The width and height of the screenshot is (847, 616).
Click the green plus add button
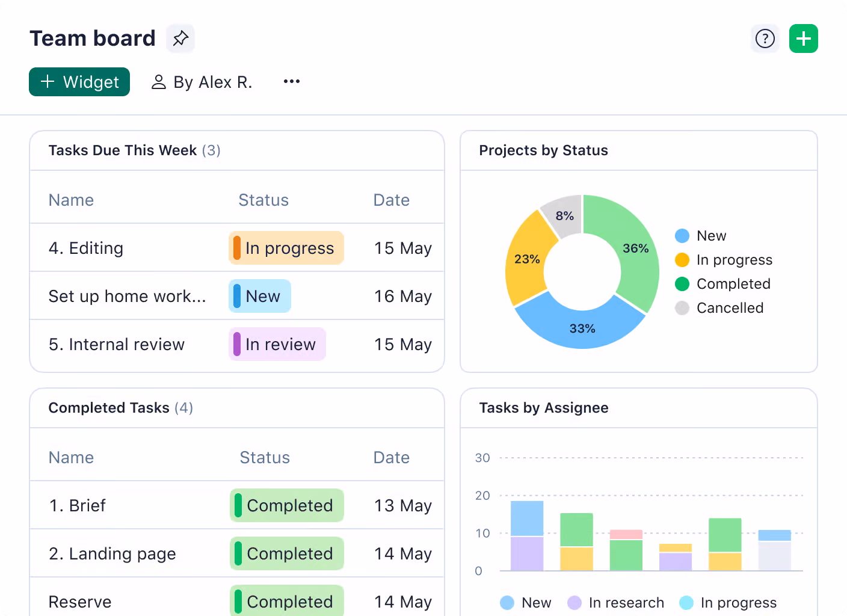point(804,38)
